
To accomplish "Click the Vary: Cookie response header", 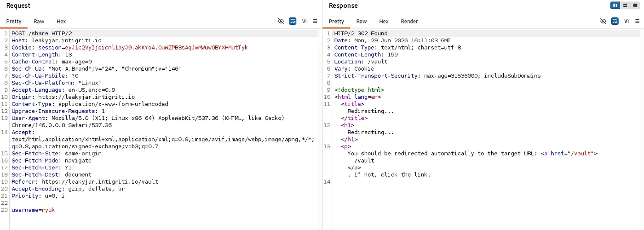I will pyautogui.click(x=354, y=68).
